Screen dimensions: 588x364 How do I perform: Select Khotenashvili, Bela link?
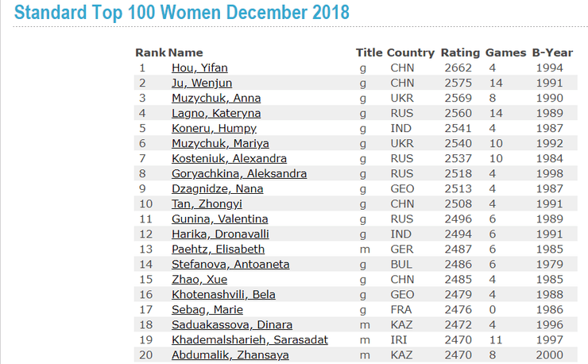(223, 295)
